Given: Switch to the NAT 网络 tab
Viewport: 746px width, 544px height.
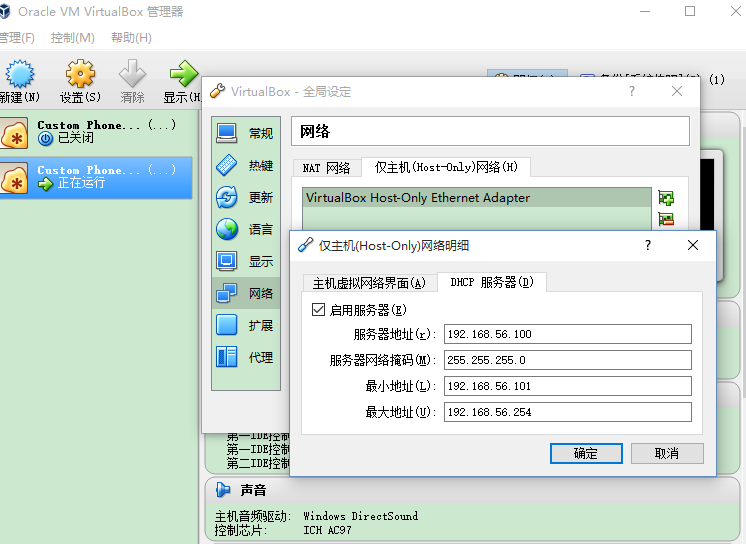Looking at the screenshot, I should (326, 168).
